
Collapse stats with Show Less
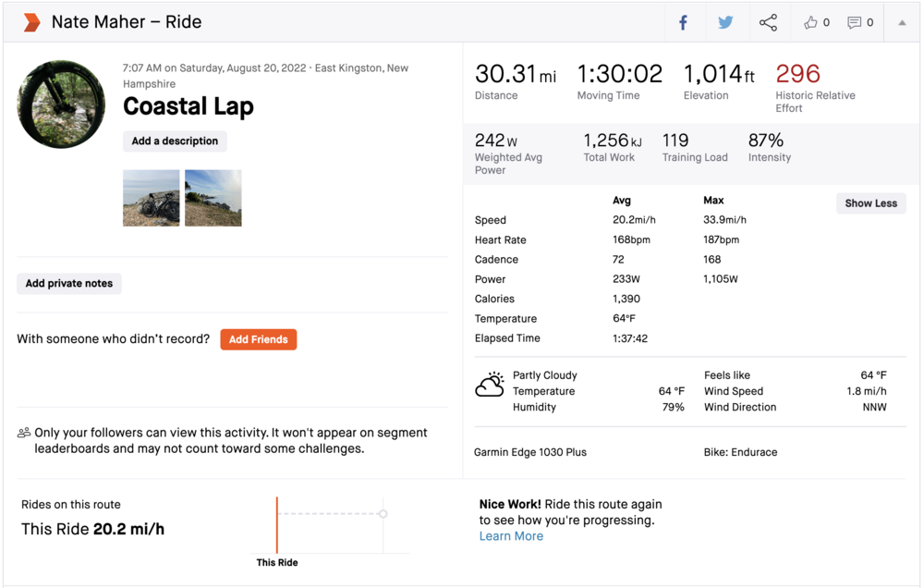pos(870,203)
